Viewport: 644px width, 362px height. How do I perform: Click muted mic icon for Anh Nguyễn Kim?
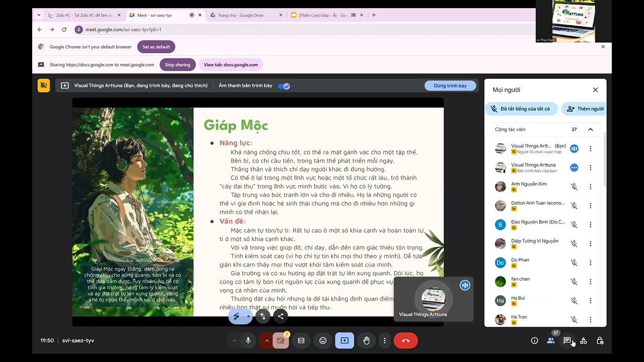point(574,187)
